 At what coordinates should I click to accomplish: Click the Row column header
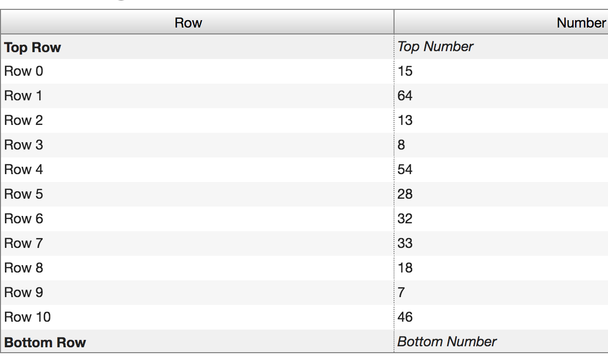point(188,23)
